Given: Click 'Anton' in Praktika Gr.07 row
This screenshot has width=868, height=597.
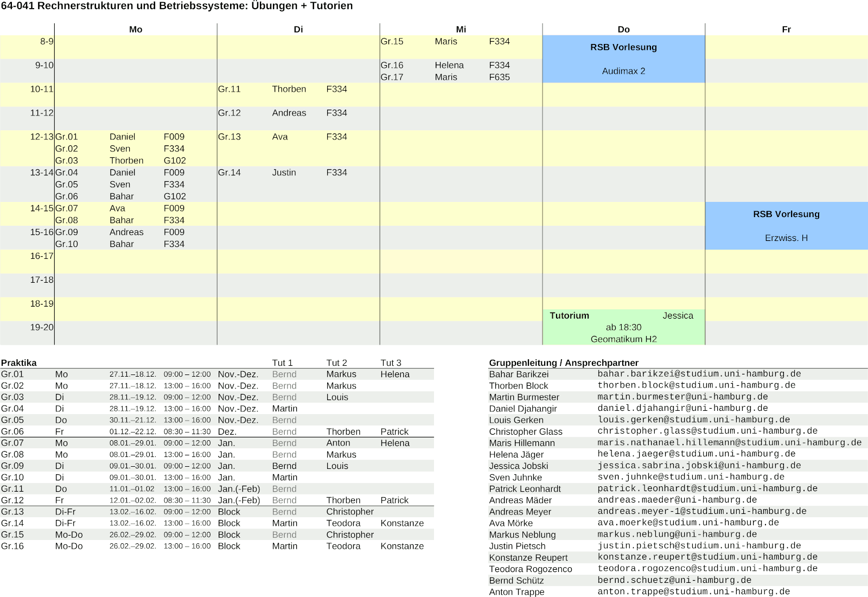Looking at the screenshot, I should pyautogui.click(x=339, y=443).
